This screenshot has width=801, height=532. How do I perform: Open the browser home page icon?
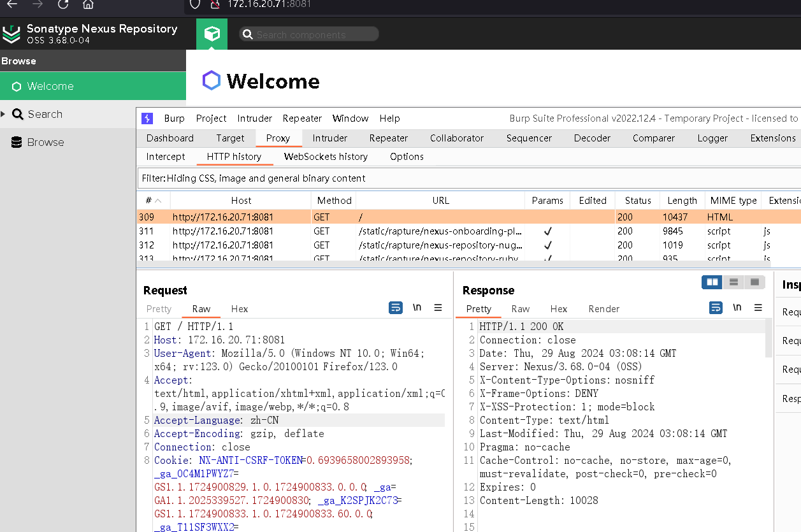tap(88, 4)
